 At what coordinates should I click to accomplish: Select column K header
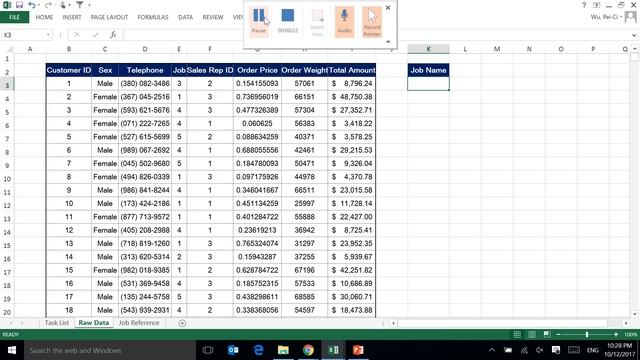[x=428, y=49]
